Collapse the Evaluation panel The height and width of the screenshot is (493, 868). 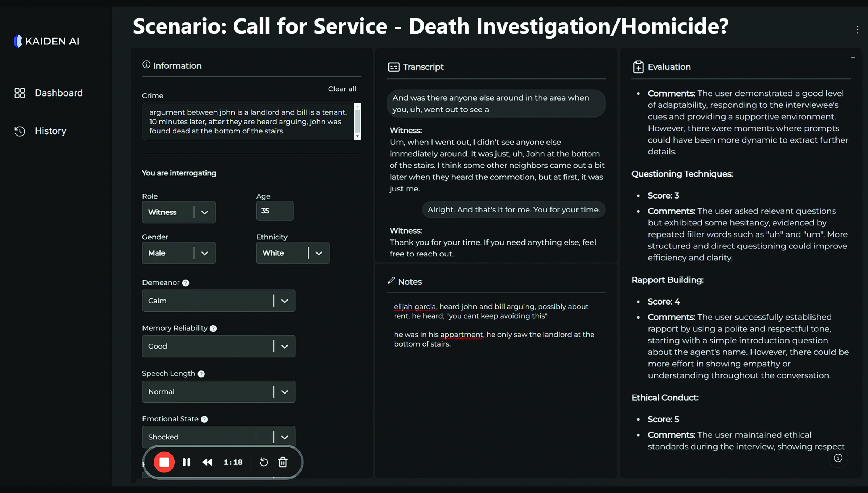click(x=853, y=58)
